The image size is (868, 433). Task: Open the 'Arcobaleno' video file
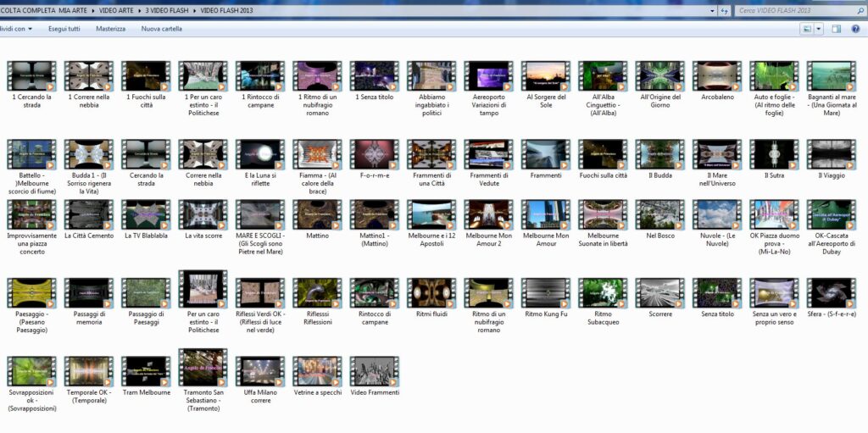point(716,76)
